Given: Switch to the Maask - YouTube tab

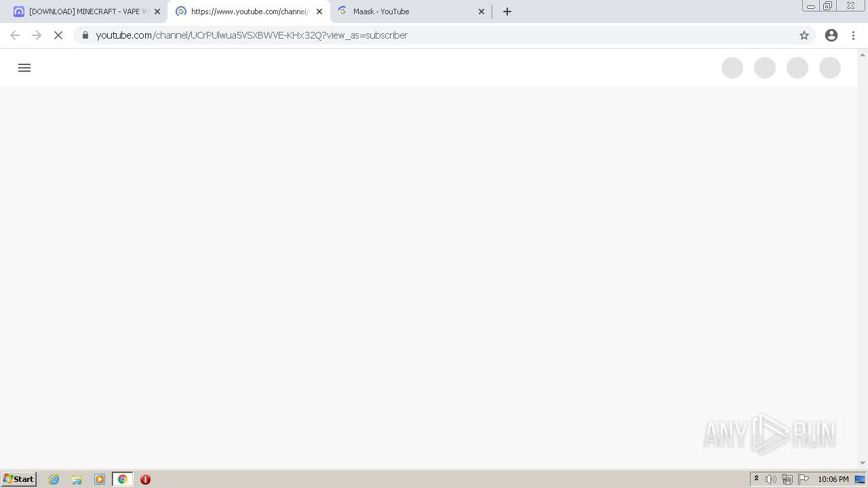Looking at the screenshot, I should click(412, 12).
